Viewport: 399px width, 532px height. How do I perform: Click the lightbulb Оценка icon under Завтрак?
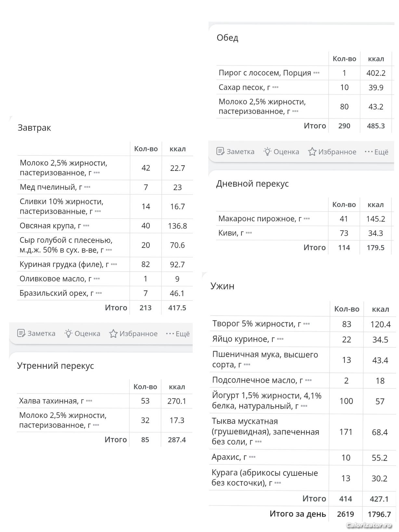click(x=68, y=333)
